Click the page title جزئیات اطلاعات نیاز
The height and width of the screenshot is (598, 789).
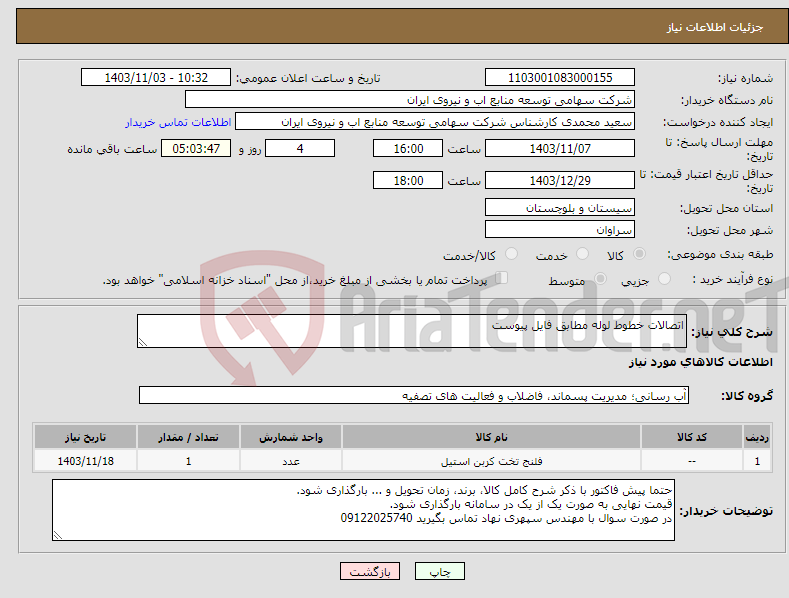coord(715,27)
